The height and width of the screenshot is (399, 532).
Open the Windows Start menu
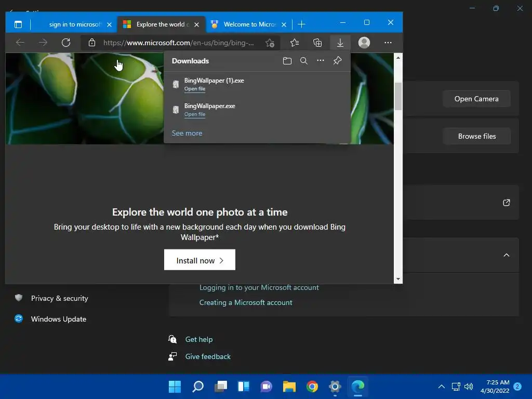pyautogui.click(x=175, y=387)
